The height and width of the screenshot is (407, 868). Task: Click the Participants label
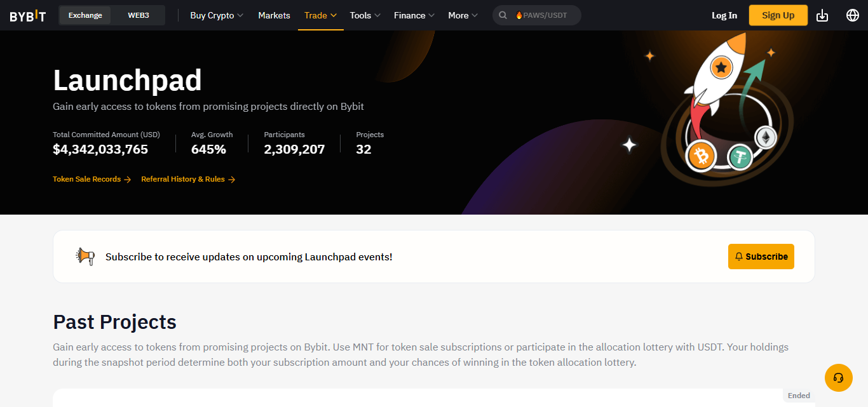285,135
